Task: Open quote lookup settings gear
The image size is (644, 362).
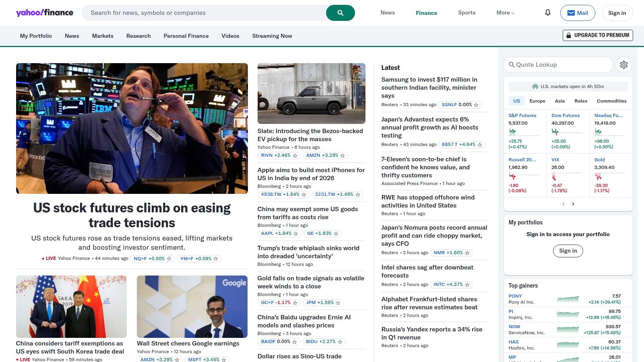Action: coord(624,65)
